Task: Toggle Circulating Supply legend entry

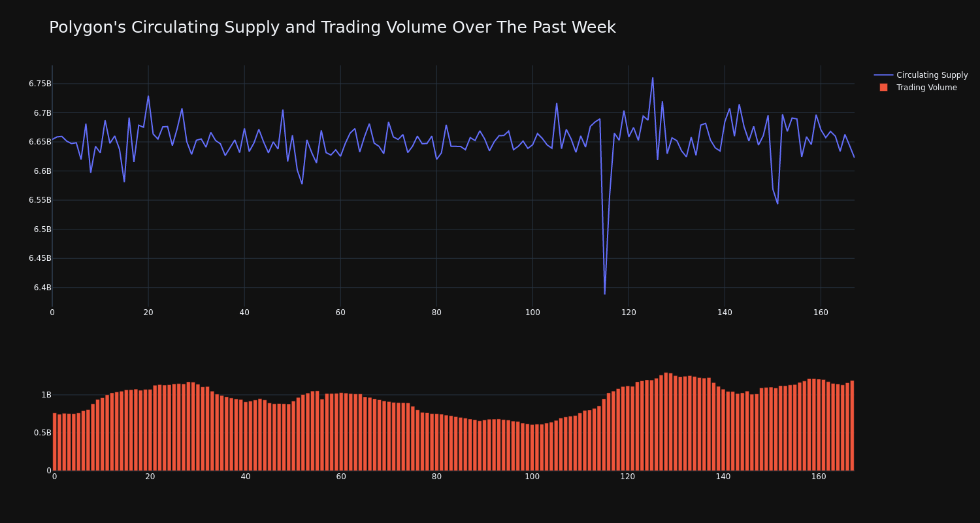Action: click(x=921, y=75)
